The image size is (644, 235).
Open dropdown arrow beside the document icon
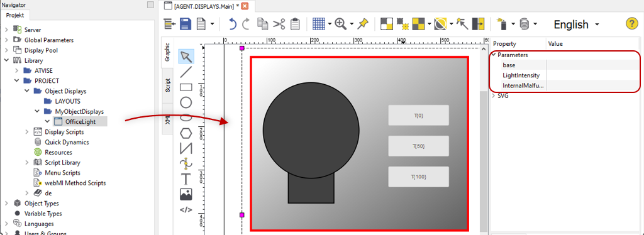click(212, 25)
